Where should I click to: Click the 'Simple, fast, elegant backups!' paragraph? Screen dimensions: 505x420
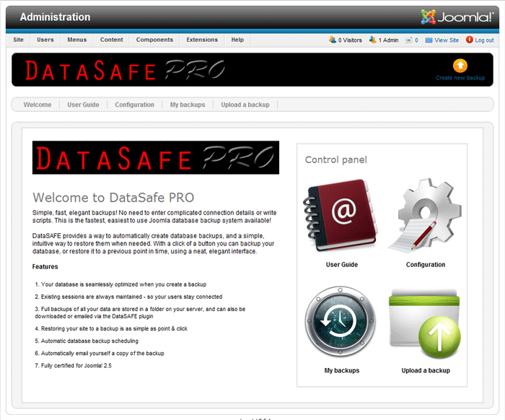point(154,216)
